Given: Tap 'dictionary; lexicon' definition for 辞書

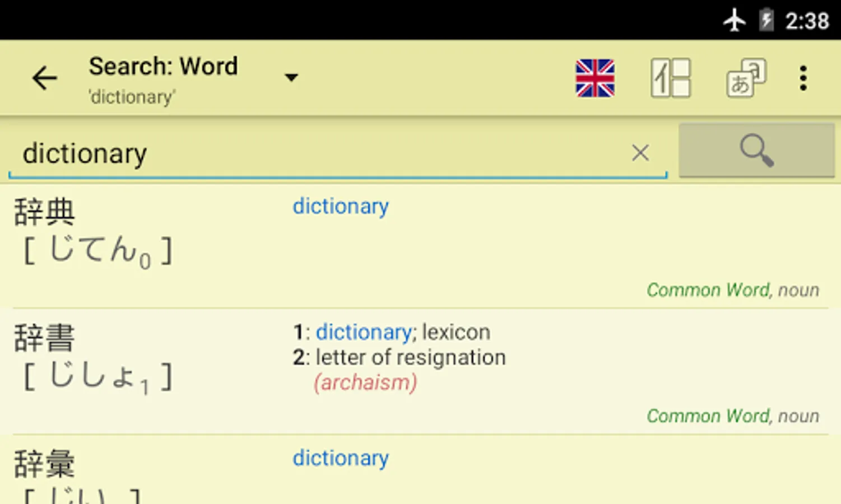Looking at the screenshot, I should [x=403, y=332].
